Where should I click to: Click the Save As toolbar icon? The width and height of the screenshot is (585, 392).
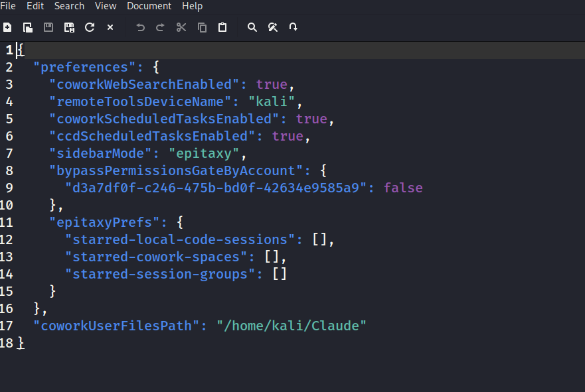pos(69,27)
